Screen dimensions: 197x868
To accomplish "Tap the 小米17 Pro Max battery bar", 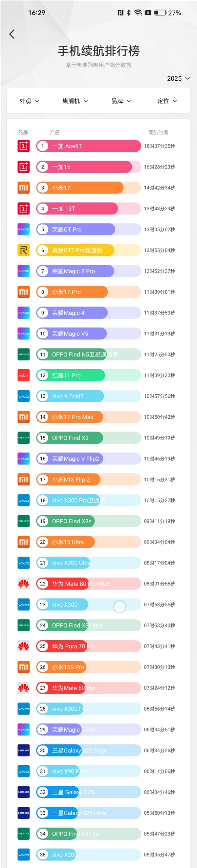I will pyautogui.click(x=88, y=417).
